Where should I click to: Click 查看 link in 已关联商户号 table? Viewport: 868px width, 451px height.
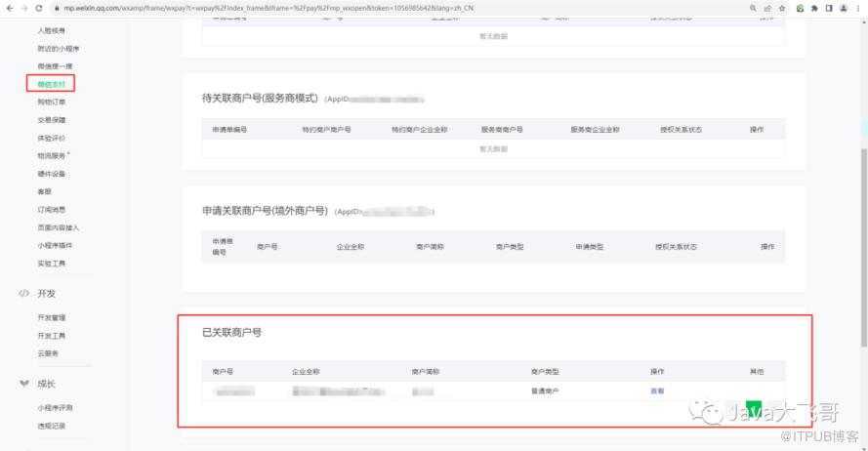657,391
